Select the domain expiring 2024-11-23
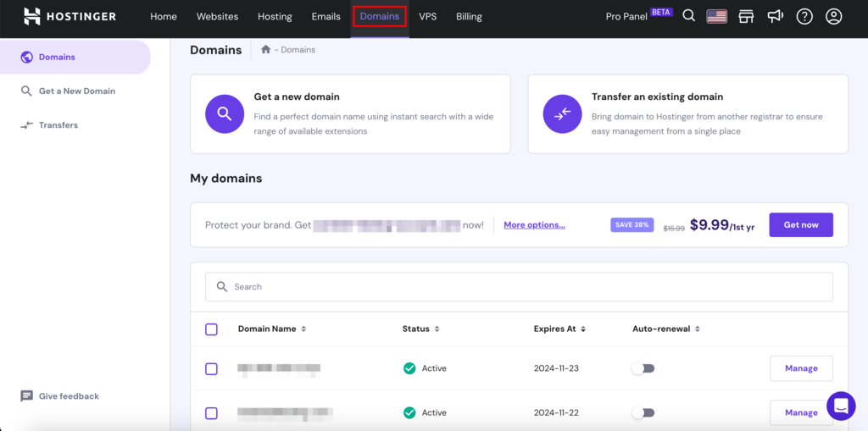 (x=212, y=369)
